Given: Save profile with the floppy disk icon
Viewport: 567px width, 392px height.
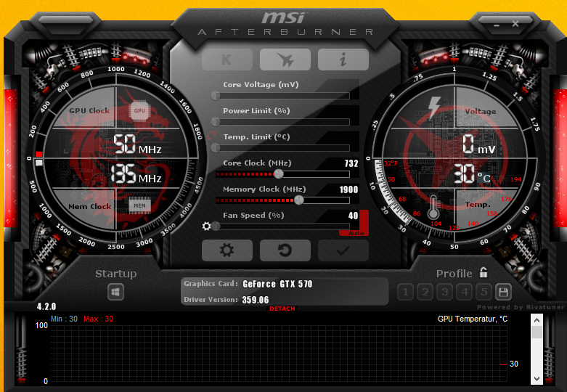Looking at the screenshot, I should [x=503, y=292].
